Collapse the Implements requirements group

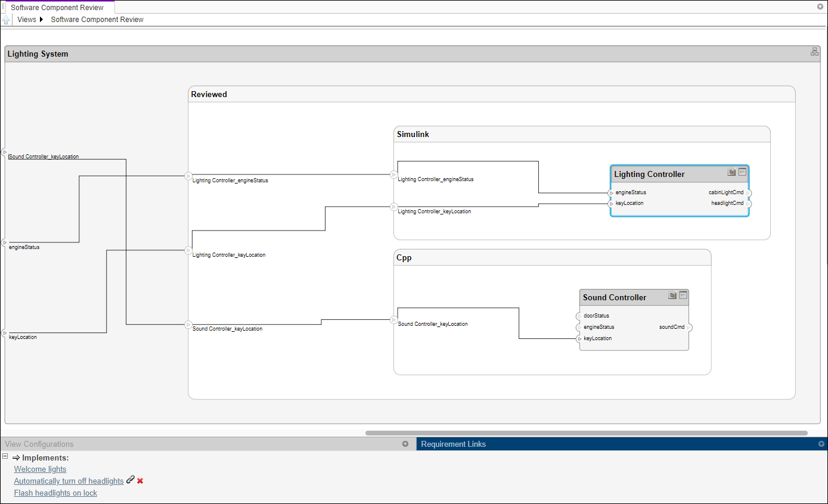coord(5,456)
